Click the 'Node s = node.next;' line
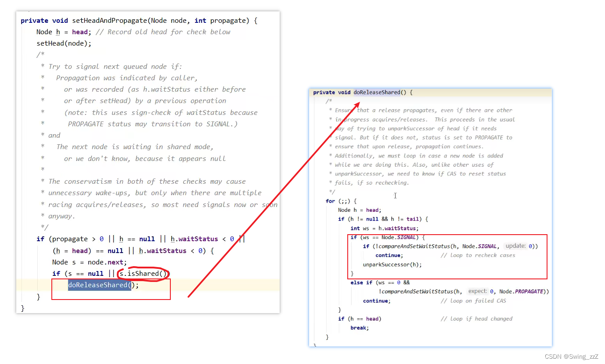 (90, 262)
